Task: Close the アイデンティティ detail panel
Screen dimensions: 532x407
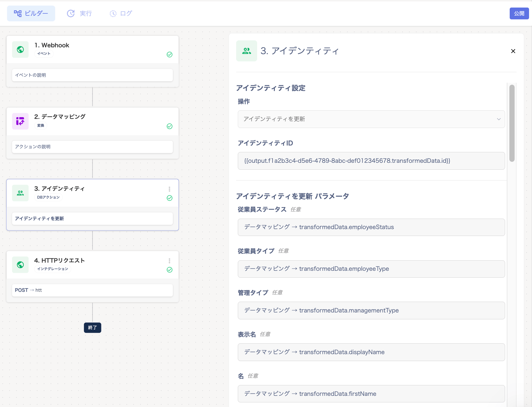Action: point(513,51)
